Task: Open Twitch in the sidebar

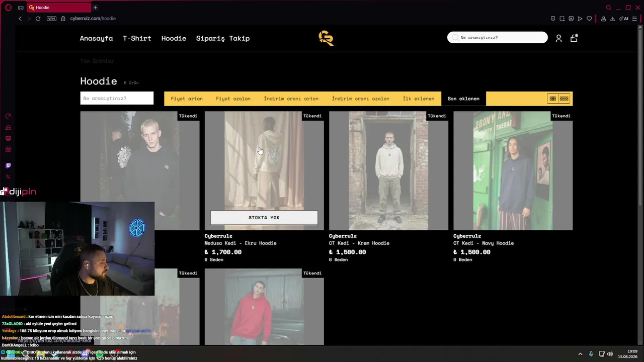Action: (x=8, y=165)
